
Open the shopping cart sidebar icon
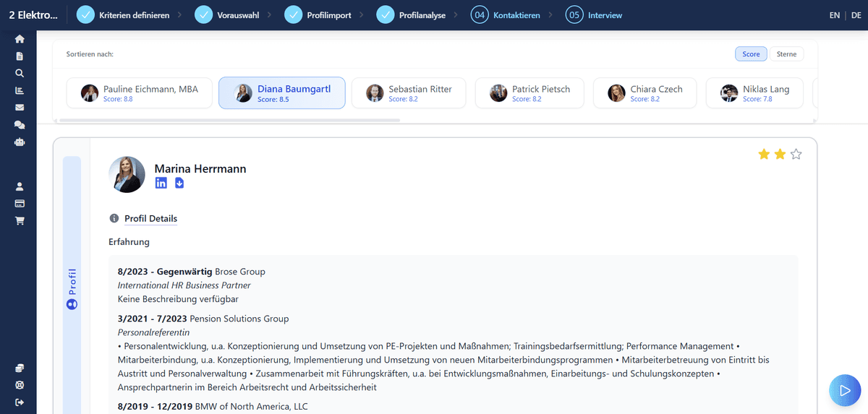20,221
